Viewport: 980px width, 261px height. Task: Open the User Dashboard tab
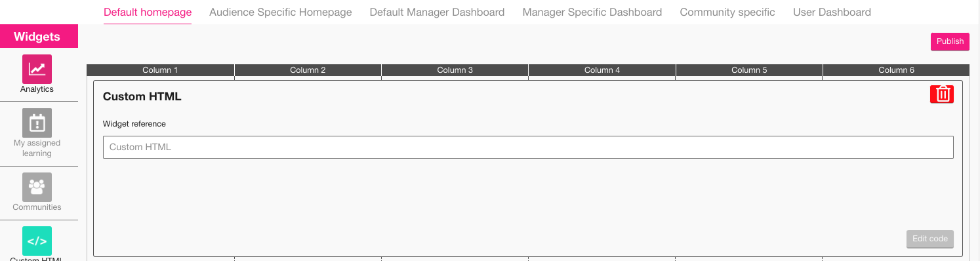832,12
